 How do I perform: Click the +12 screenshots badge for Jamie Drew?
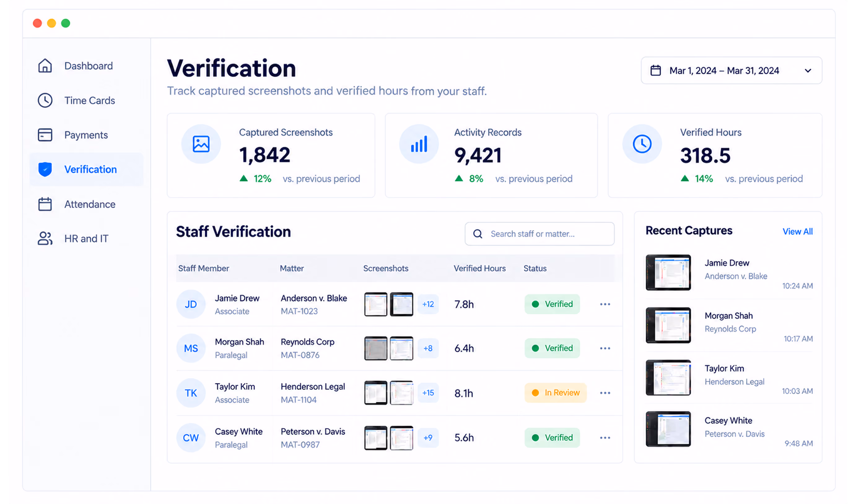(x=428, y=304)
